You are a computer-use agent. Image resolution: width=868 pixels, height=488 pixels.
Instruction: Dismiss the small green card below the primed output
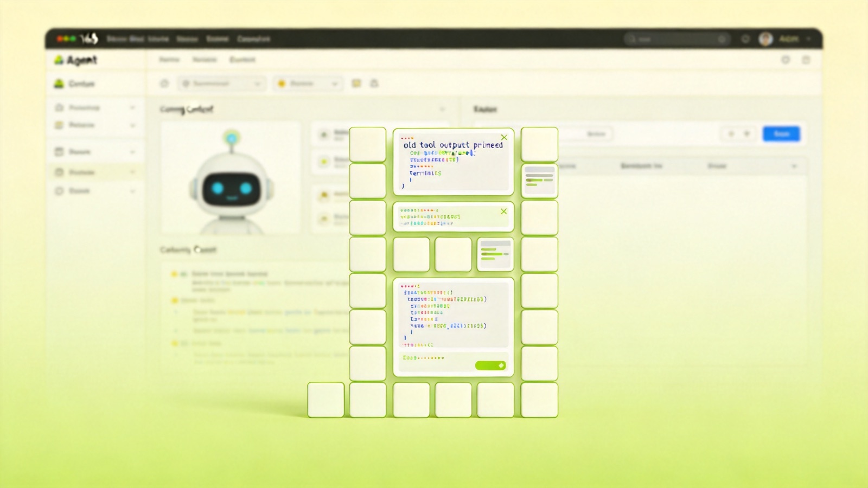pyautogui.click(x=503, y=211)
